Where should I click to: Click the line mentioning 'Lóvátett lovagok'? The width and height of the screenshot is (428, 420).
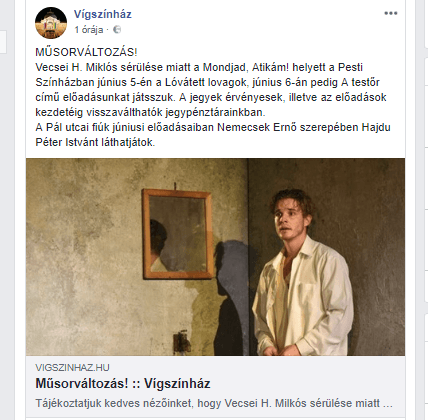tap(207, 82)
